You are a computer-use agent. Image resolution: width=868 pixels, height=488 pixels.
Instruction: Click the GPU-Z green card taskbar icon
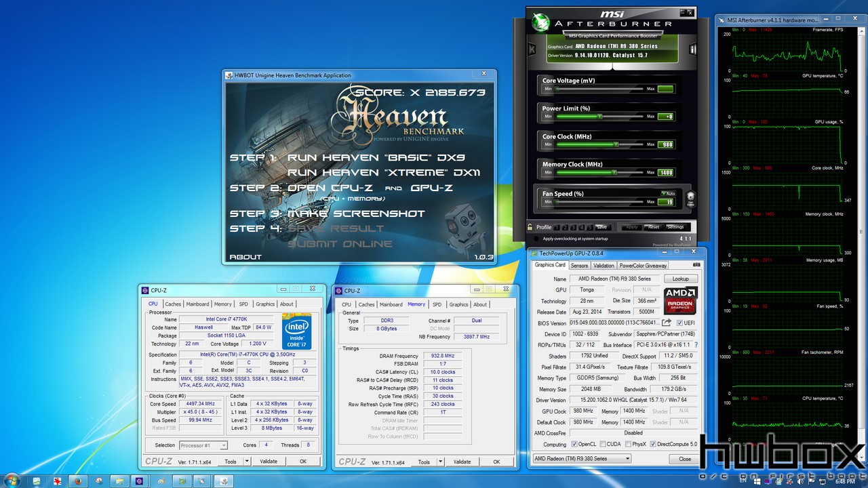point(182,481)
